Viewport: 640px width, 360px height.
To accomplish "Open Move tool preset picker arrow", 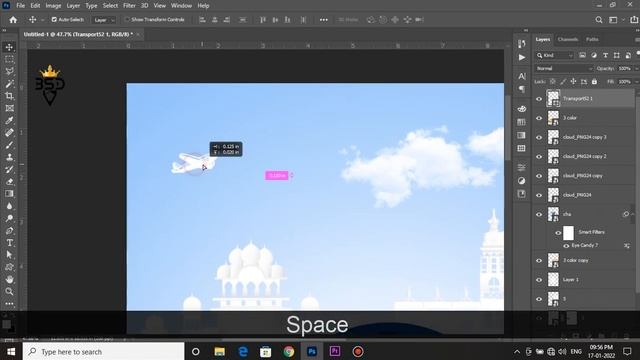I will point(42,20).
